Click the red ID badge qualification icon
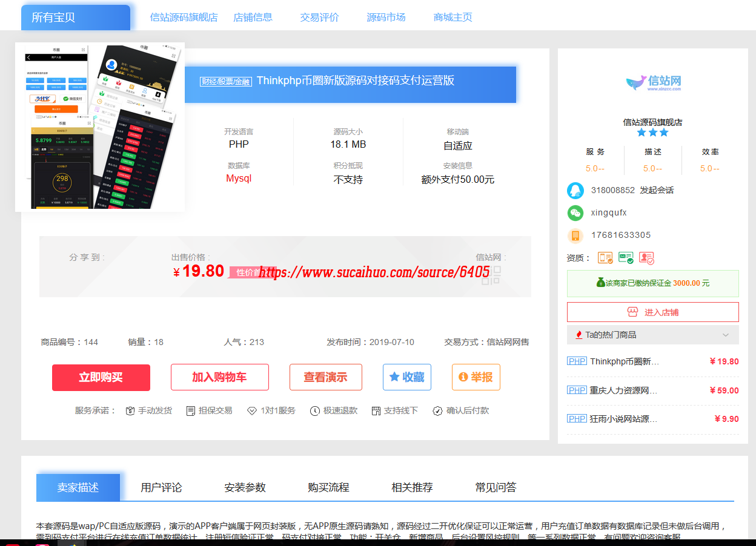Screen dimensions: 756x546 (x=646, y=258)
